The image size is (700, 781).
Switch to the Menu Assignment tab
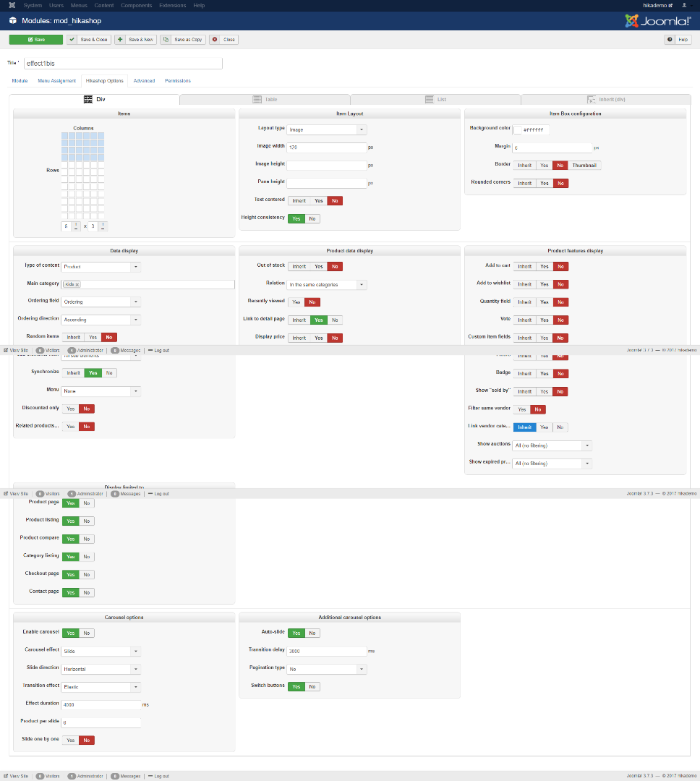57,81
